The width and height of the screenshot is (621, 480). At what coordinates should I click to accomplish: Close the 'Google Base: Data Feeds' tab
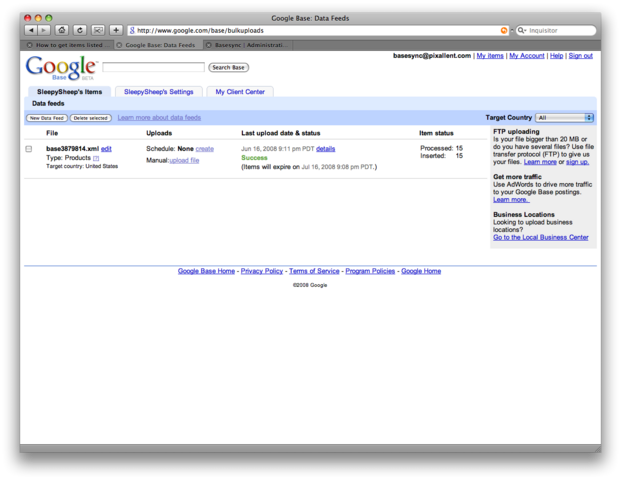click(x=119, y=45)
